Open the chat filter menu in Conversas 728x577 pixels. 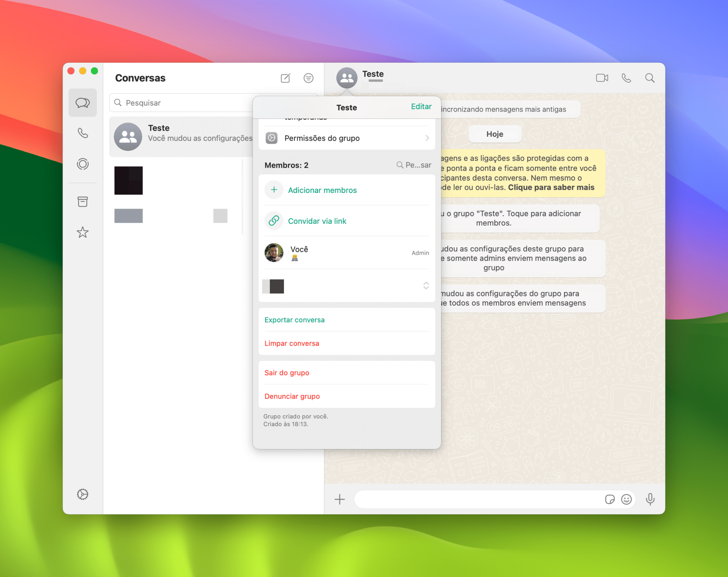tap(309, 78)
